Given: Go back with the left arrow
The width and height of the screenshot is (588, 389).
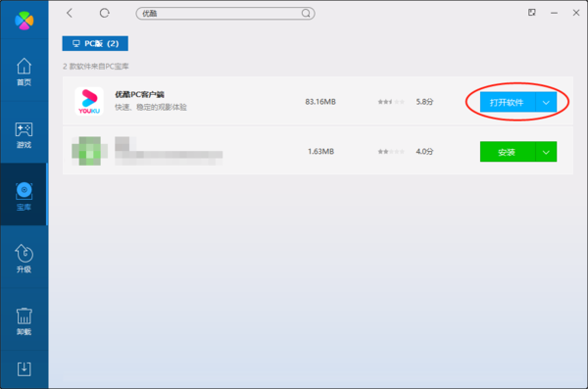Looking at the screenshot, I should 70,13.
